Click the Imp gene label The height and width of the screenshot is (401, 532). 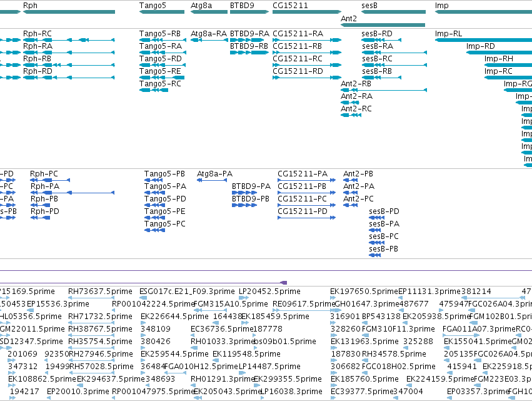[442, 6]
